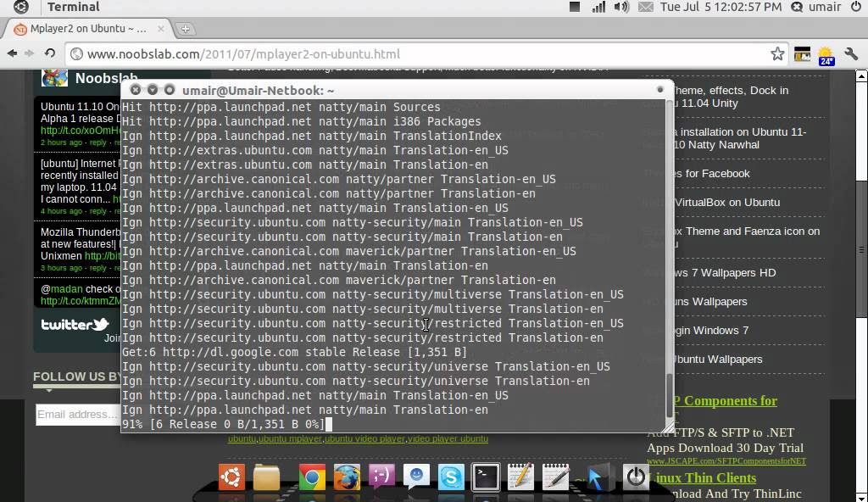Screen dimensions: 868x502
Task: Open the wrench settings menu in Chrome
Action: tap(851, 53)
